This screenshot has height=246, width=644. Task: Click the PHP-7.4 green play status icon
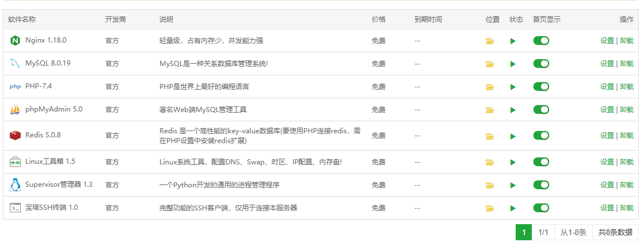coord(513,87)
